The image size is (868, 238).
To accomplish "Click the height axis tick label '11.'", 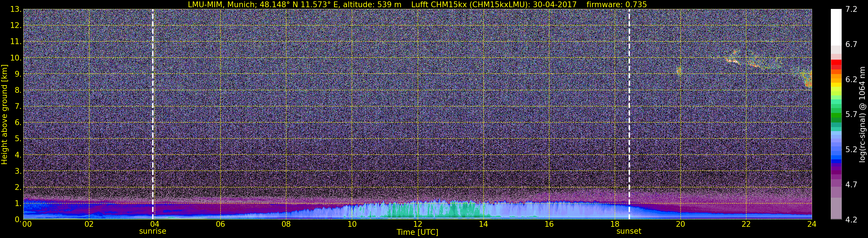I will [x=16, y=41].
